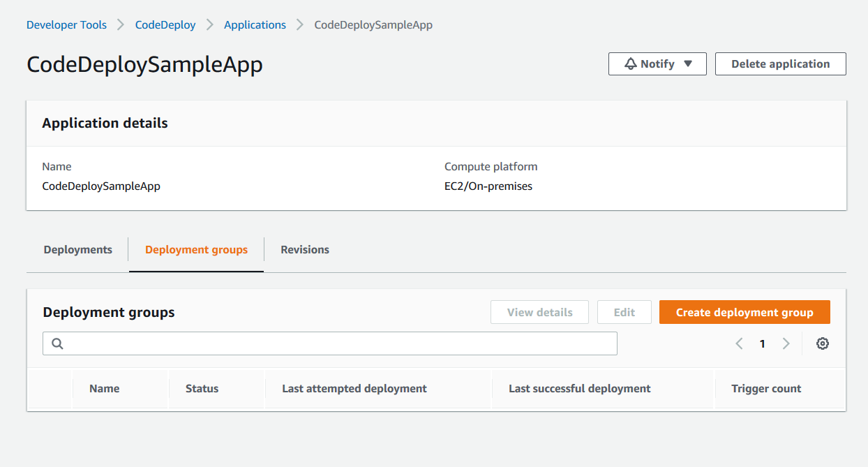The height and width of the screenshot is (467, 868).
Task: Click the EC2/On-premises platform value
Action: pyautogui.click(x=488, y=186)
